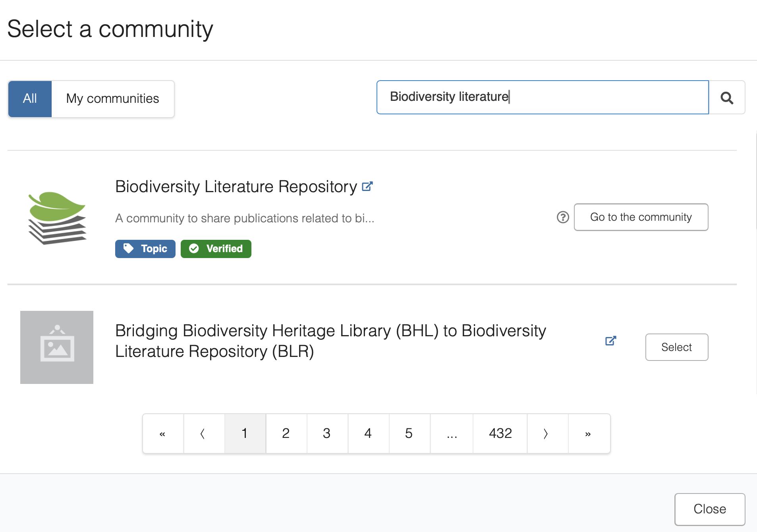Viewport: 757px width, 532px height.
Task: Switch to the My communities tab
Action: (113, 99)
